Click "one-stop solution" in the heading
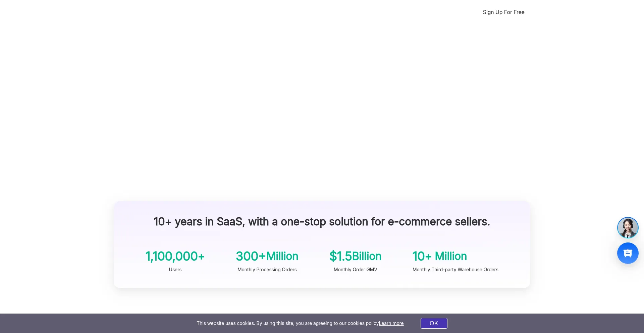The height and width of the screenshot is (333, 644). pyautogui.click(x=303, y=222)
